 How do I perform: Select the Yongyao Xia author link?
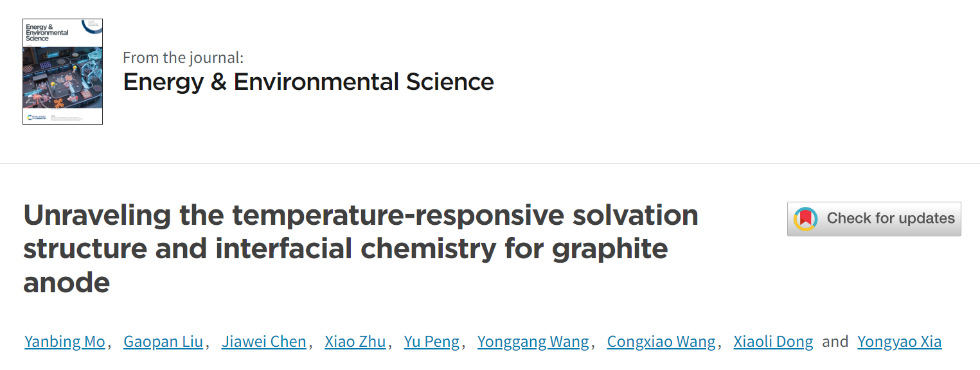tap(900, 342)
